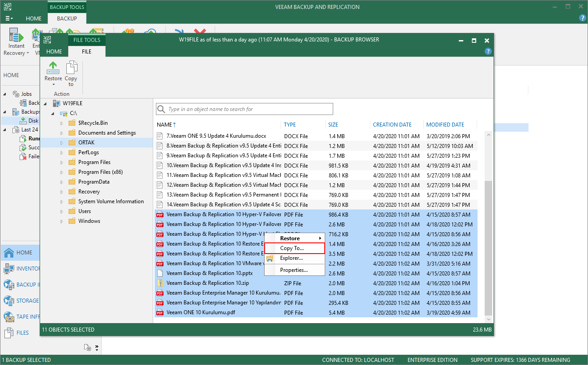Click the ProgramData folder icon
This screenshot has height=365, width=588.
72,182
